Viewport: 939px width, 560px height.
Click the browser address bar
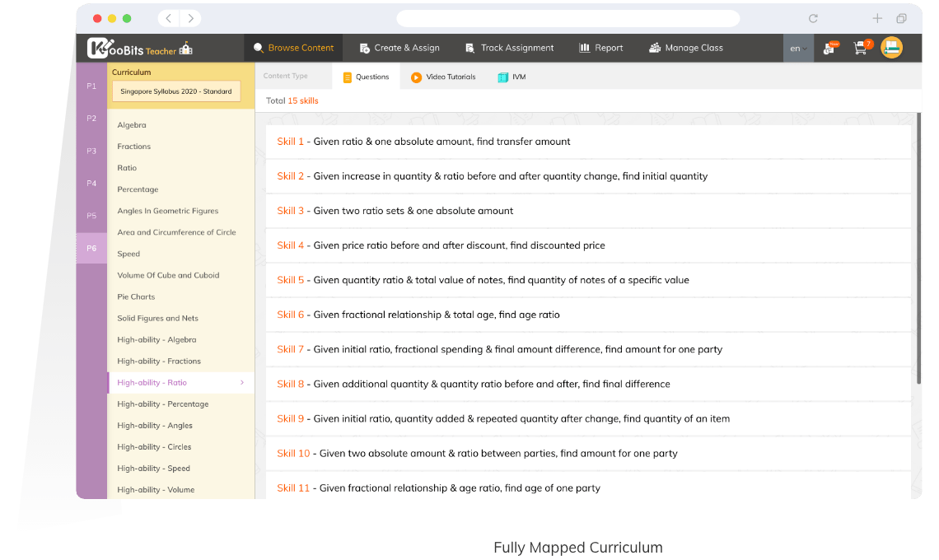[x=568, y=19]
